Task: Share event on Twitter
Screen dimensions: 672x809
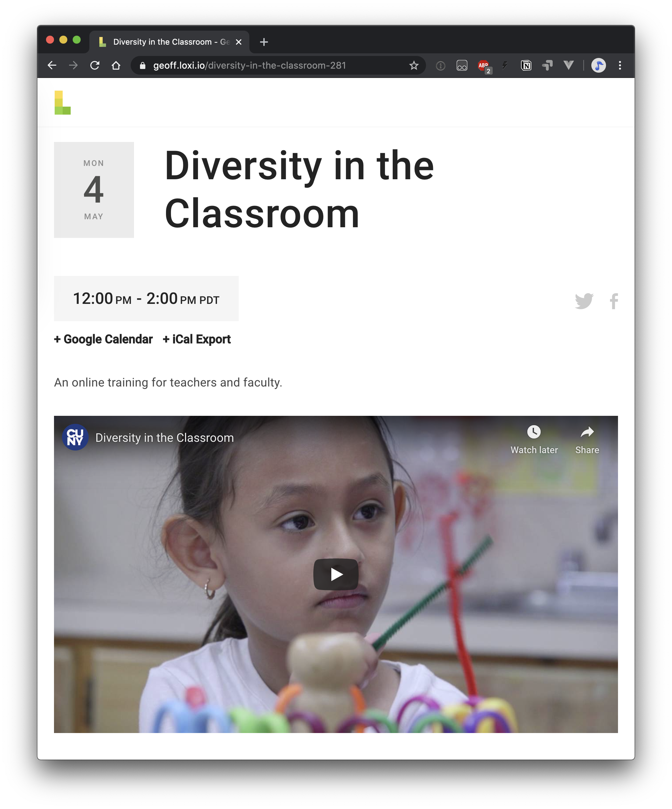Action: pos(584,301)
